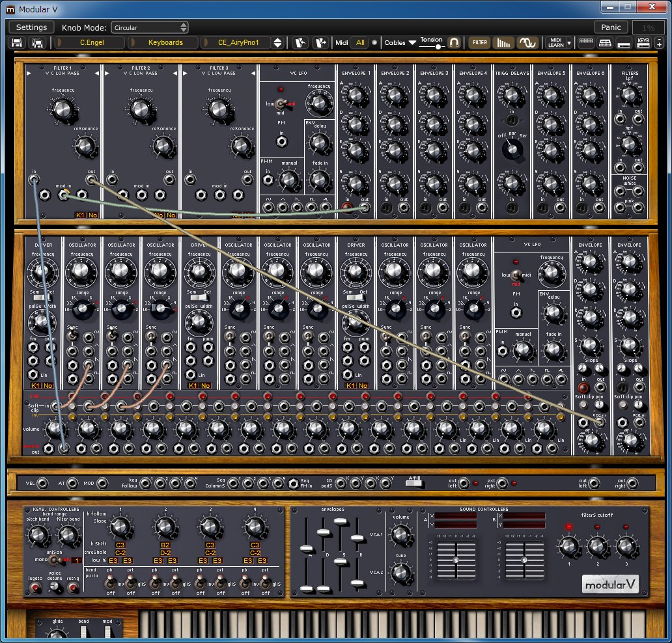Open the MIDI Learn dropdown arrow
This screenshot has height=643, width=672.
tap(569, 43)
